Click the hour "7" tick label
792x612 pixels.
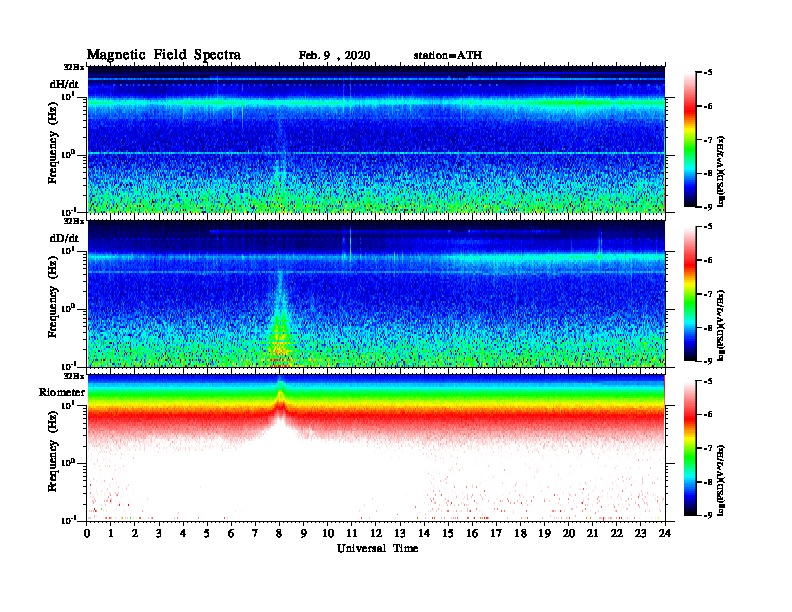click(255, 534)
